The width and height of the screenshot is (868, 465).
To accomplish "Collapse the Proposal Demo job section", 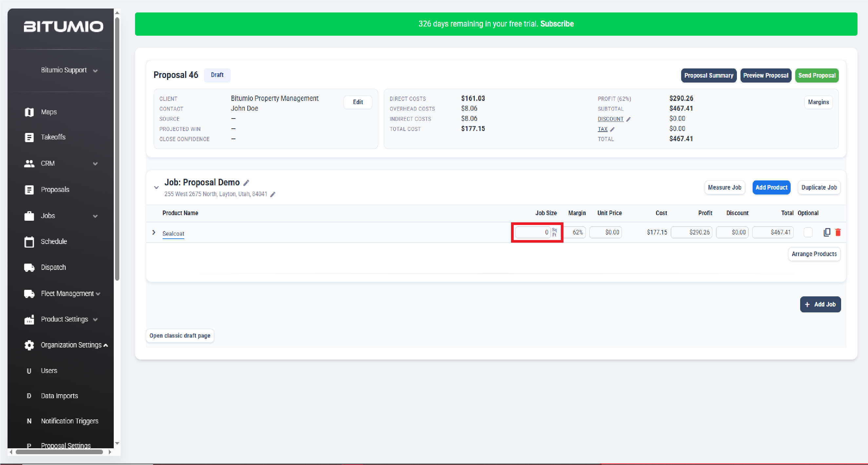I will 156,187.
